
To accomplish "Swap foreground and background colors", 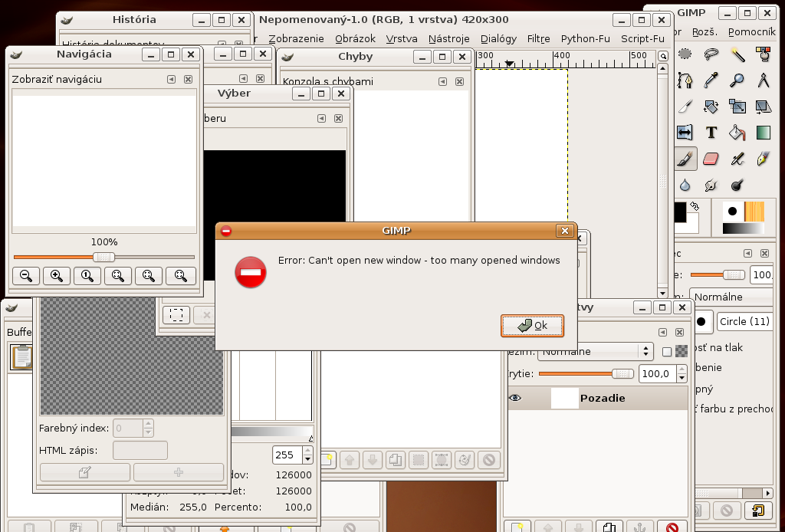I will (x=695, y=205).
